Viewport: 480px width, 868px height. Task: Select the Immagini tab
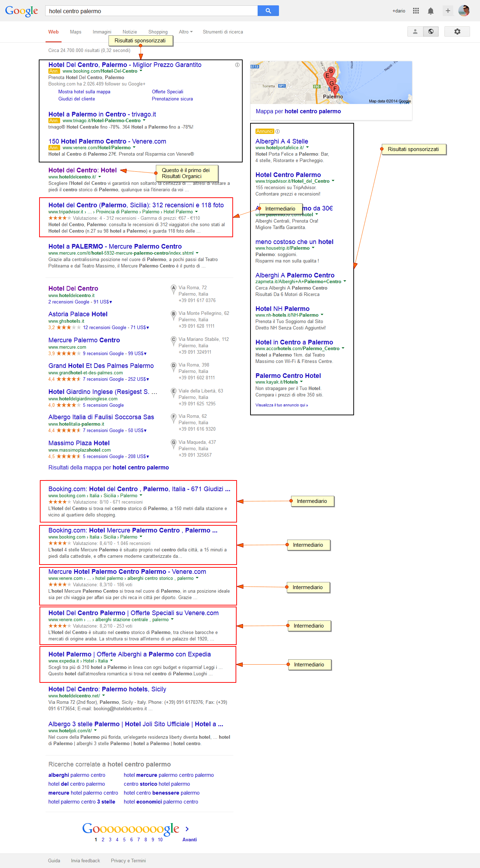click(x=102, y=32)
